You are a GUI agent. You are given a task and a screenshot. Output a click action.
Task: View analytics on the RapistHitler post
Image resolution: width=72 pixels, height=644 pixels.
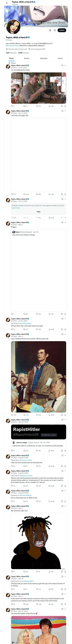(49, 450)
